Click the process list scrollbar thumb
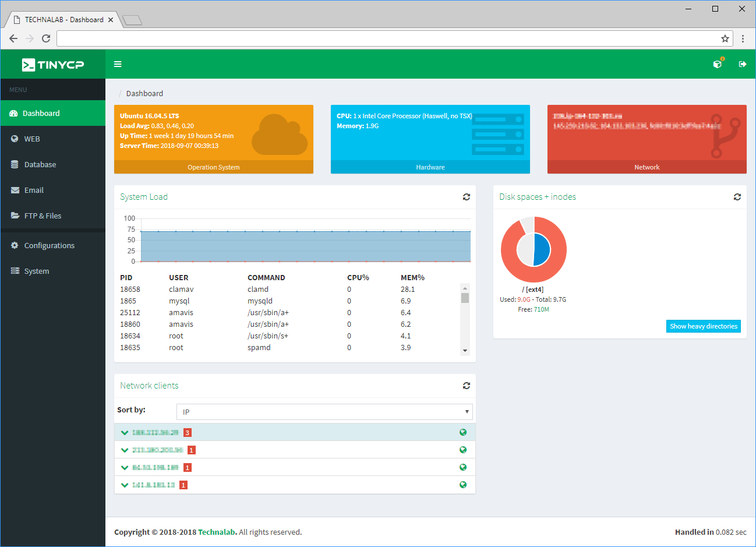This screenshot has width=756, height=547. [465, 298]
